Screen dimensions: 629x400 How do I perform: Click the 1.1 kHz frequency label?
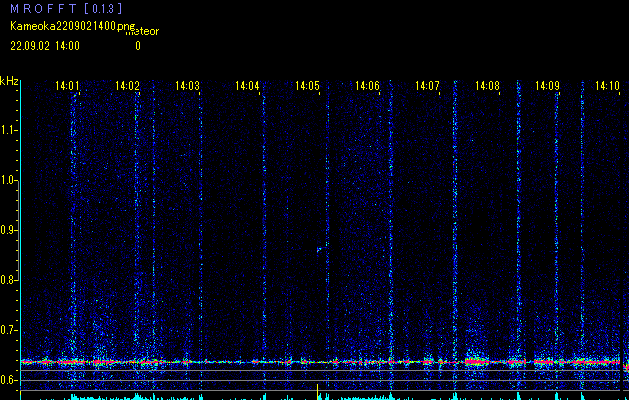pyautogui.click(x=8, y=130)
